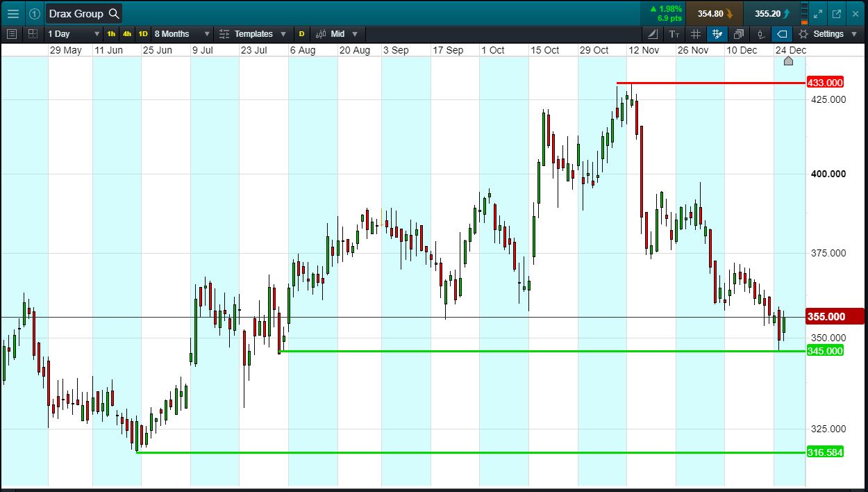Click the sell price 354.80 button

tap(715, 13)
